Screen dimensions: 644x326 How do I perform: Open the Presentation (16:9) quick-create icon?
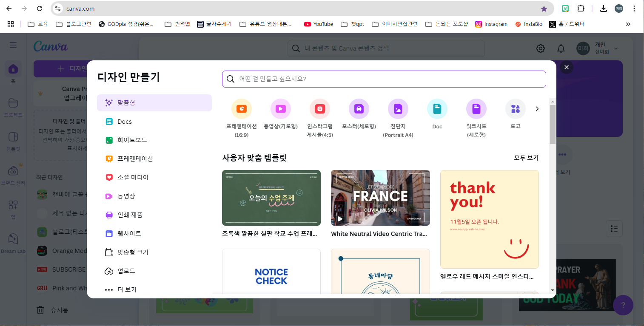coord(242,109)
